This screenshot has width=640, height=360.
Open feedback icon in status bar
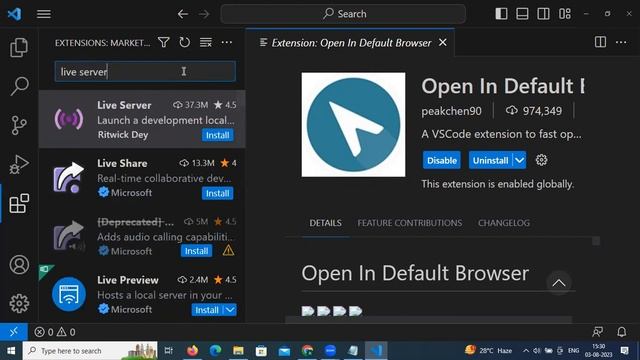598,332
